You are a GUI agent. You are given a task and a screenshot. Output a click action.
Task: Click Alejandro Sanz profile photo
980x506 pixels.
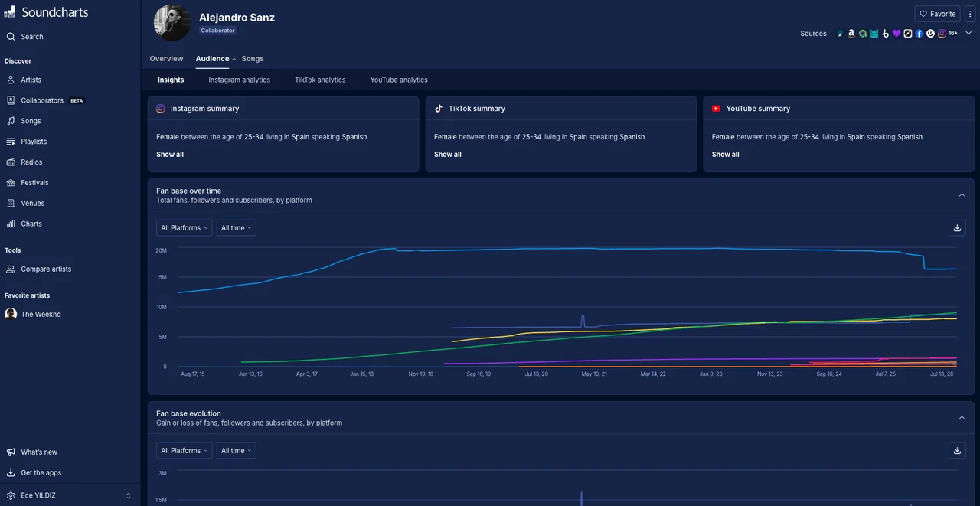coord(172,22)
